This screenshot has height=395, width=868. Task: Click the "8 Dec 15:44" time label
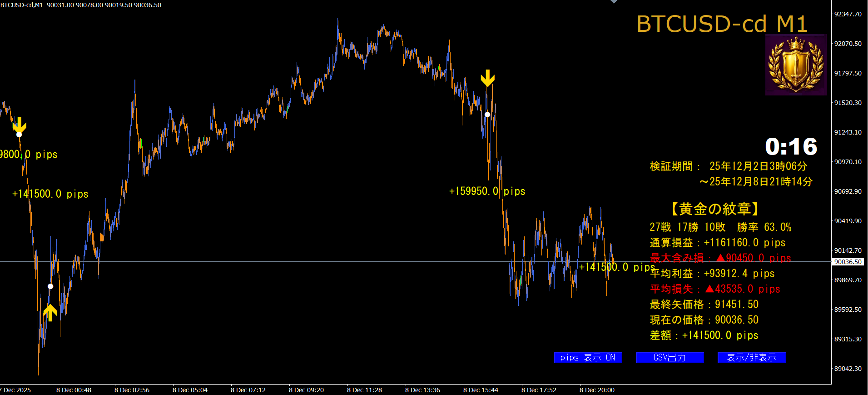click(481, 390)
